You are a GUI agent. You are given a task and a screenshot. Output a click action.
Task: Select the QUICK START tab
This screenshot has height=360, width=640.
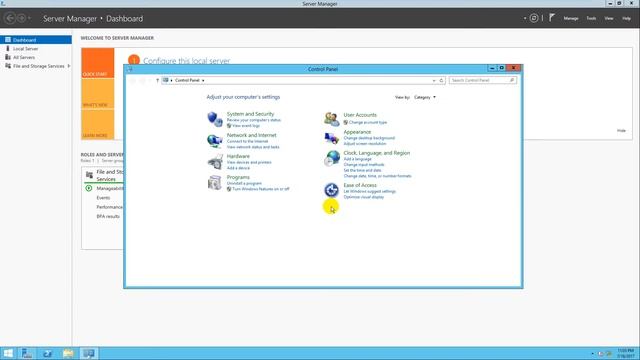(98, 63)
